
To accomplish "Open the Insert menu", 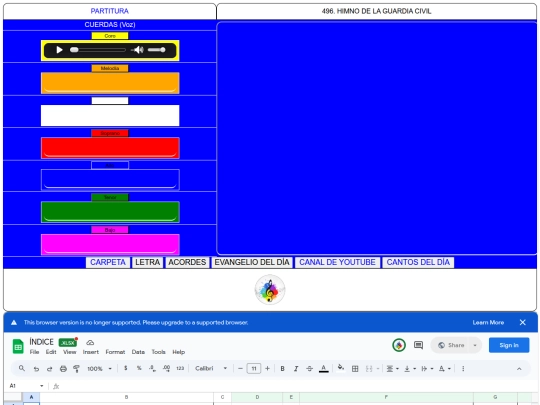I will (x=91, y=352).
